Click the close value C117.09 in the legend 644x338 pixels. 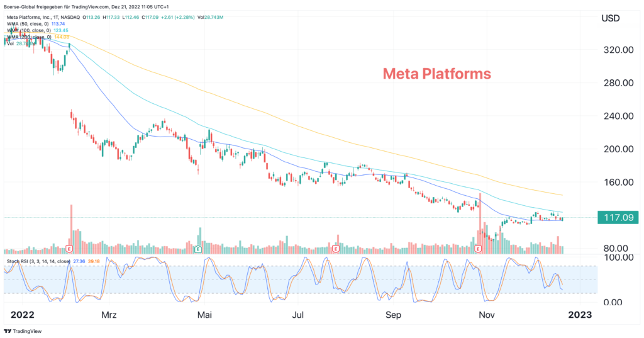point(150,17)
